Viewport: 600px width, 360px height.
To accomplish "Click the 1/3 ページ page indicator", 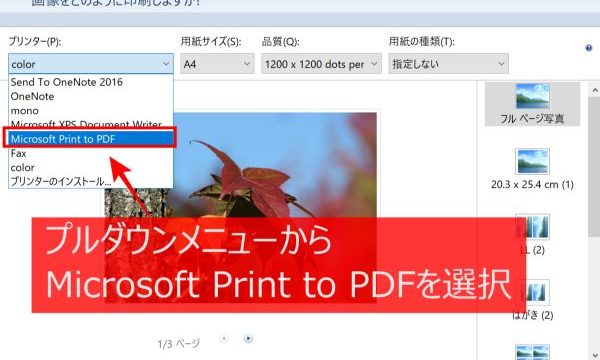I will pyautogui.click(x=179, y=344).
